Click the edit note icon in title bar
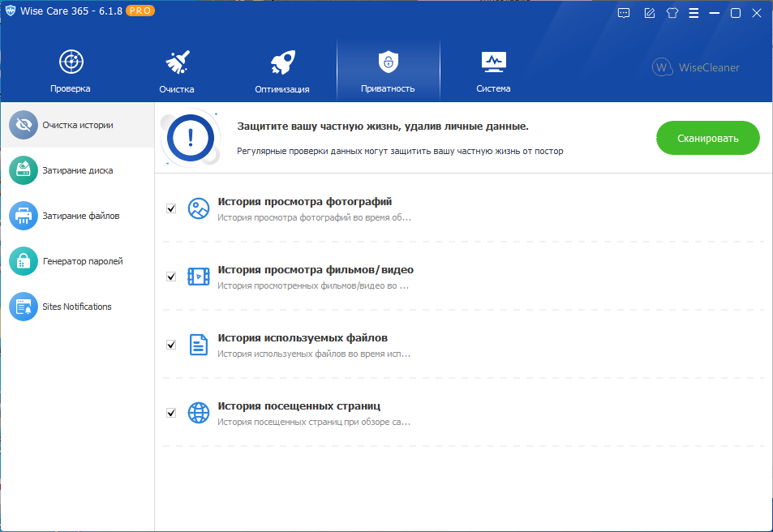 pos(649,13)
